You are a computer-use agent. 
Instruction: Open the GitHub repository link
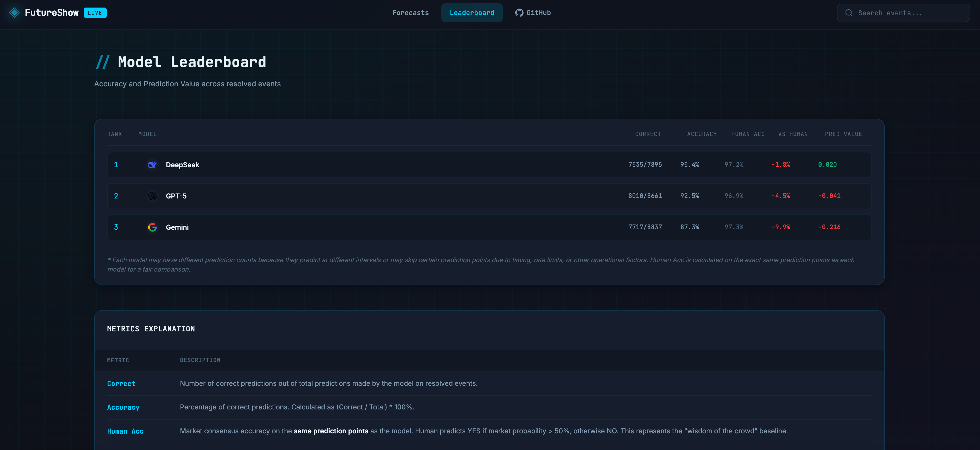click(533, 12)
